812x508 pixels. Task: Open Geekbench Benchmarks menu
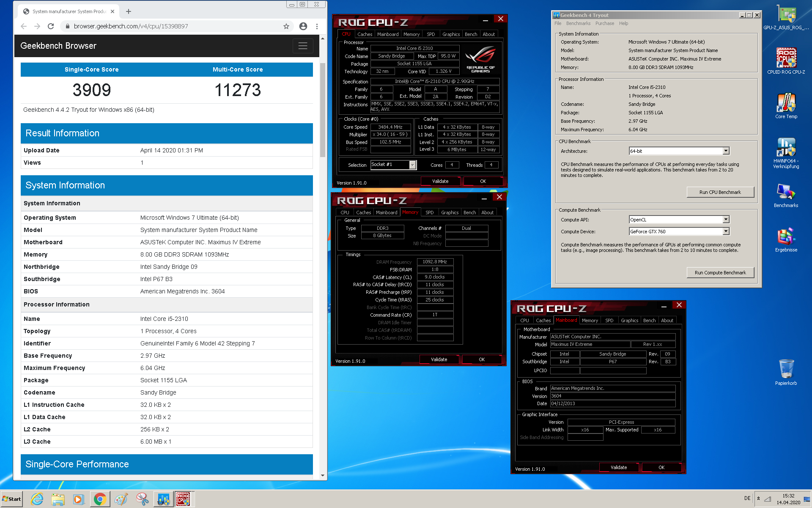[x=578, y=23]
